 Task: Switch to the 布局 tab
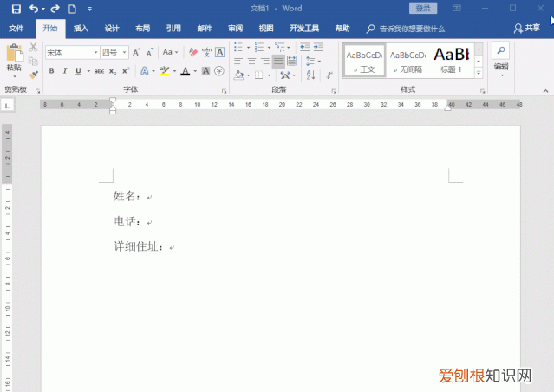coord(143,29)
